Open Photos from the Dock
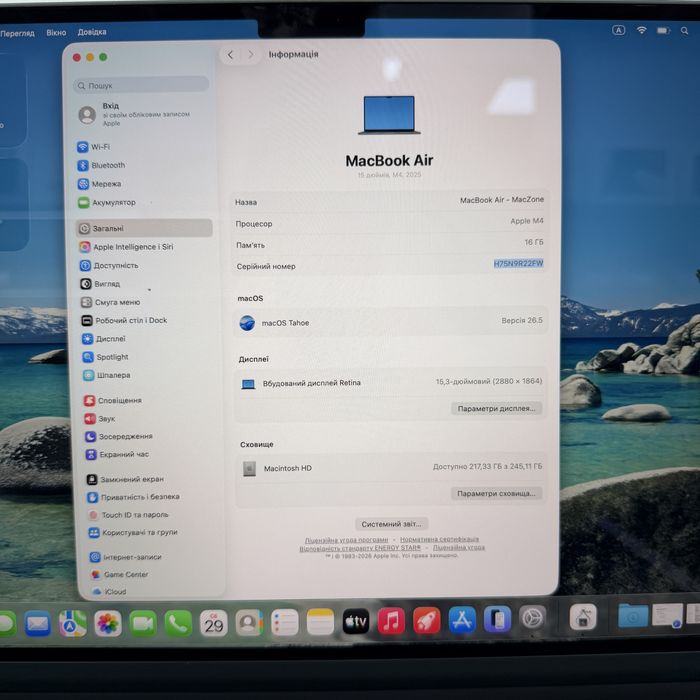The height and width of the screenshot is (700, 700). tap(108, 623)
